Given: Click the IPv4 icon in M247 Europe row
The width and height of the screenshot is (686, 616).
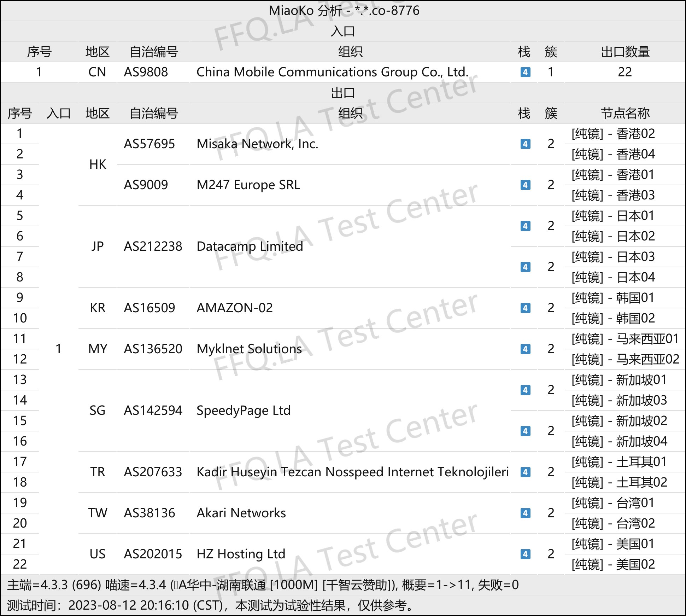Looking at the screenshot, I should [x=525, y=185].
